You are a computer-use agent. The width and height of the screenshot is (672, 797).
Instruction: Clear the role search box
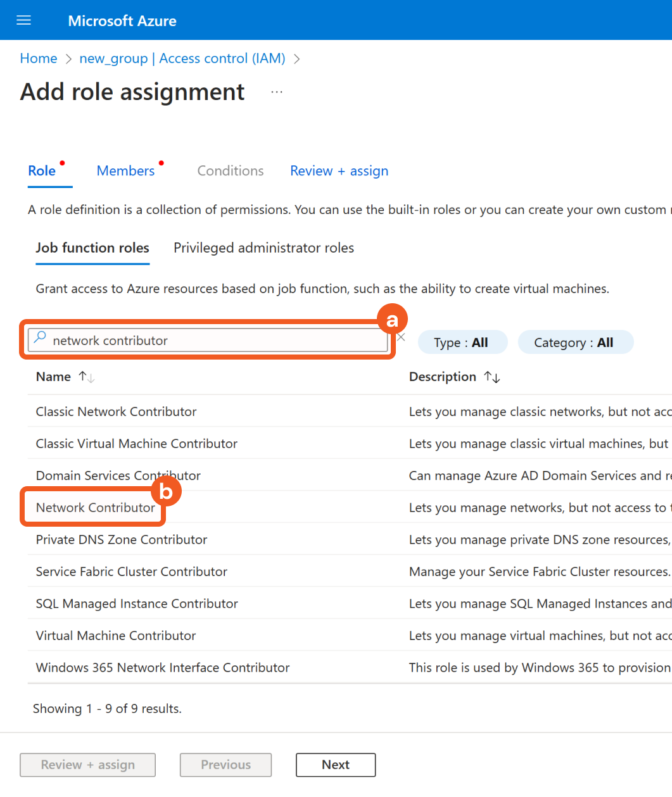click(401, 337)
